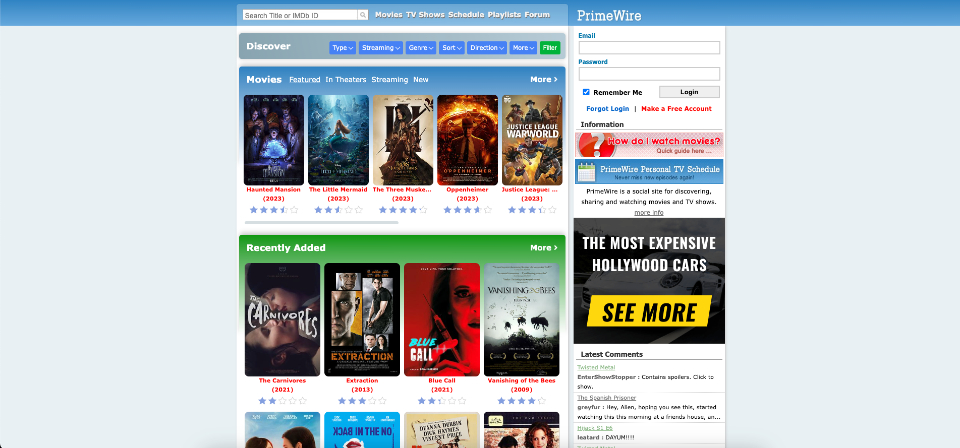Open The Little Mermaid poster
The image size is (960, 448).
[x=339, y=140]
